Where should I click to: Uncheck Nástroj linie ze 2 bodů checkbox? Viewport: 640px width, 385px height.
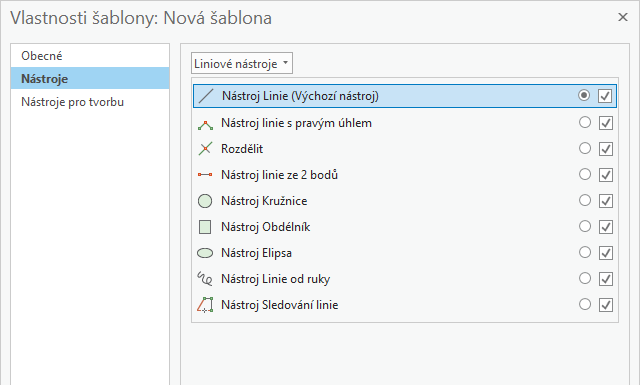point(606,175)
